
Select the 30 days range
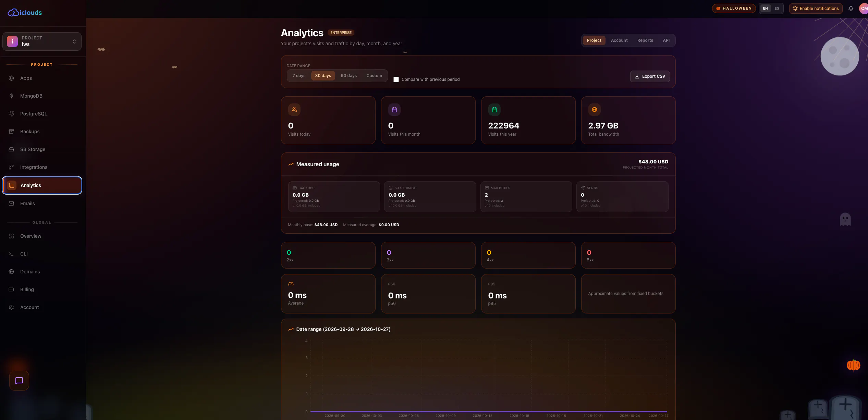point(323,76)
